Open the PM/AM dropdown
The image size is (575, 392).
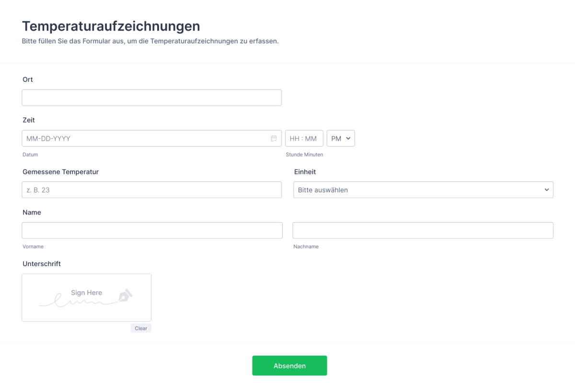340,138
